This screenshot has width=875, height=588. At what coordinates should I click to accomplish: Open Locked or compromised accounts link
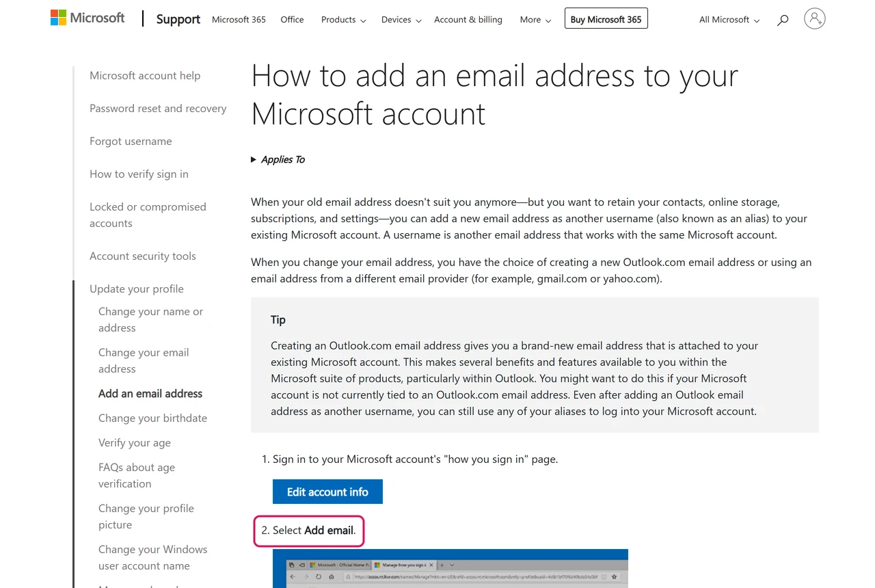coord(148,215)
